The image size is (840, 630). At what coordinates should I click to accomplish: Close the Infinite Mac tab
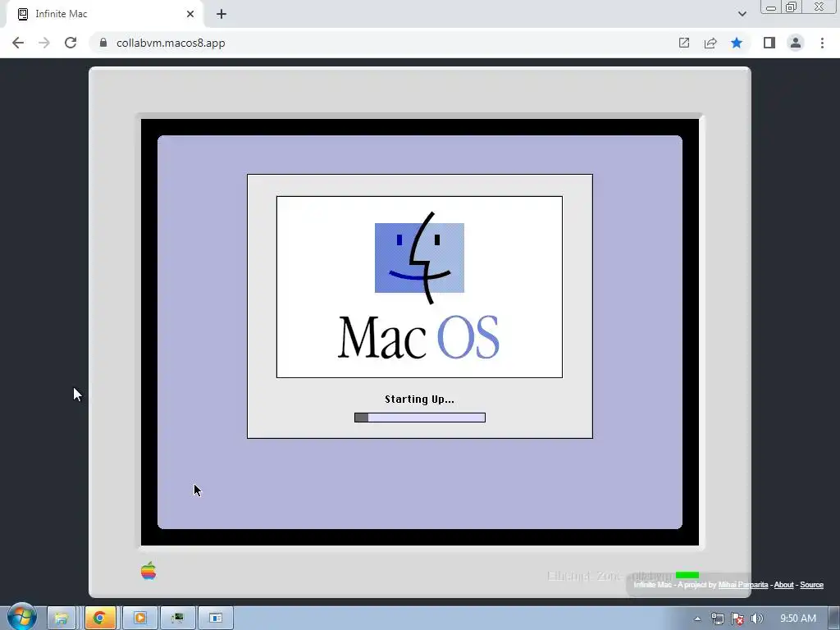click(x=190, y=14)
